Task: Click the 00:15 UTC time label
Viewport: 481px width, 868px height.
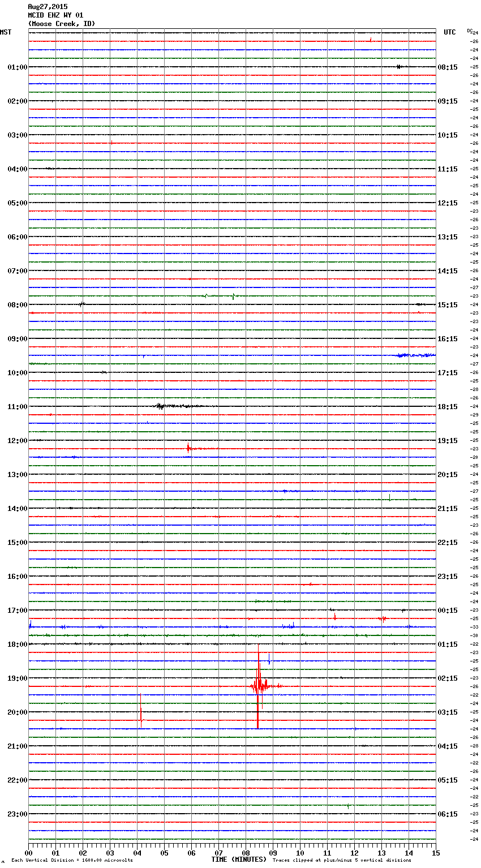Action: [x=448, y=611]
